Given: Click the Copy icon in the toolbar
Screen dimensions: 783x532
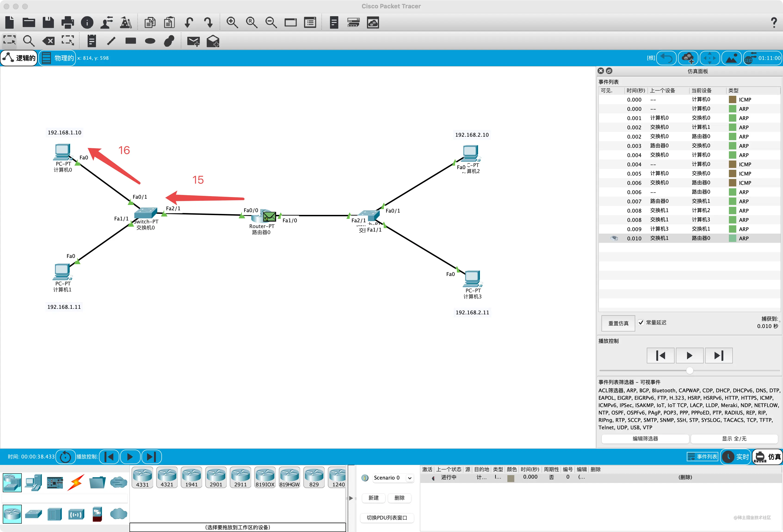Looking at the screenshot, I should [150, 23].
